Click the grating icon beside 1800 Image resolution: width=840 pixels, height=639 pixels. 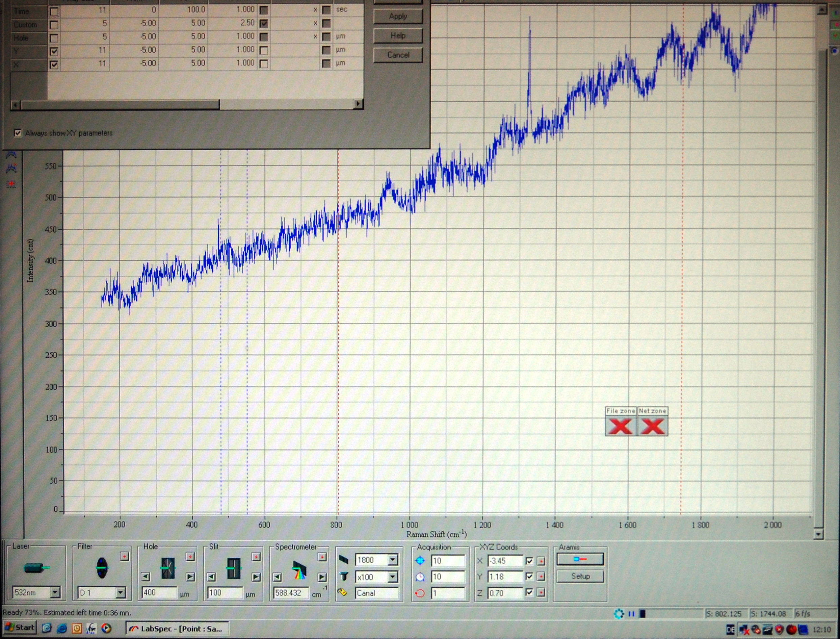pyautogui.click(x=343, y=560)
